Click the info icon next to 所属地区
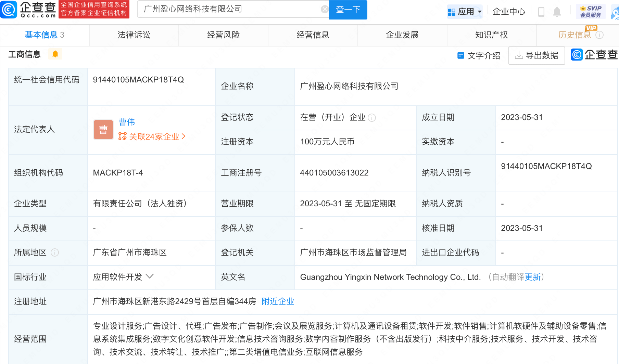Screen dimensions: 619x364 point(55,253)
